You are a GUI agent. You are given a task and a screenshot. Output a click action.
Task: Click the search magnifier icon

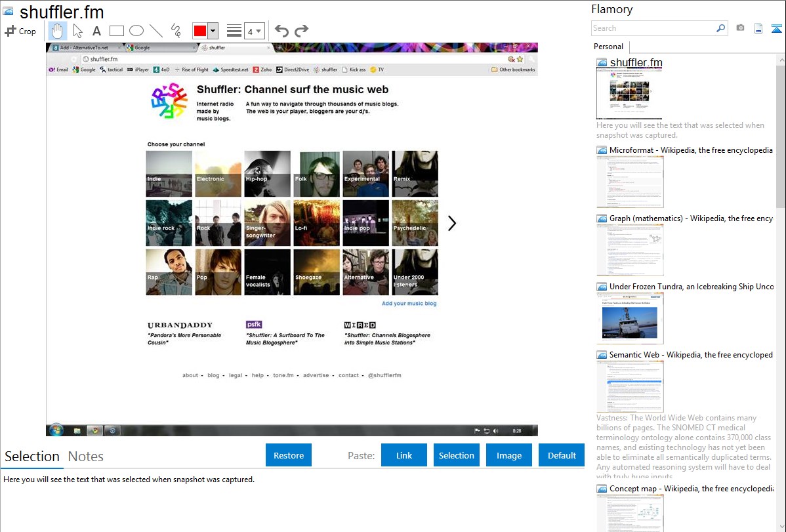tap(720, 28)
